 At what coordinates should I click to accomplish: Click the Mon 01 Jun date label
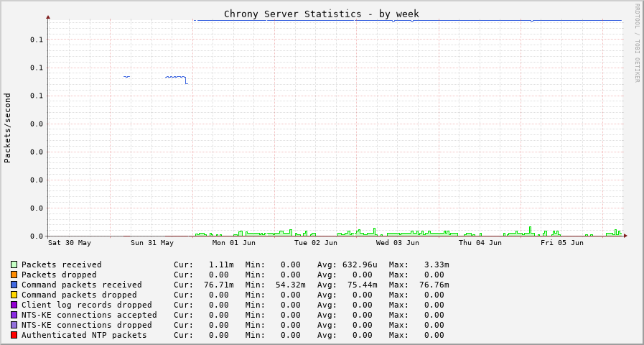pyautogui.click(x=234, y=243)
